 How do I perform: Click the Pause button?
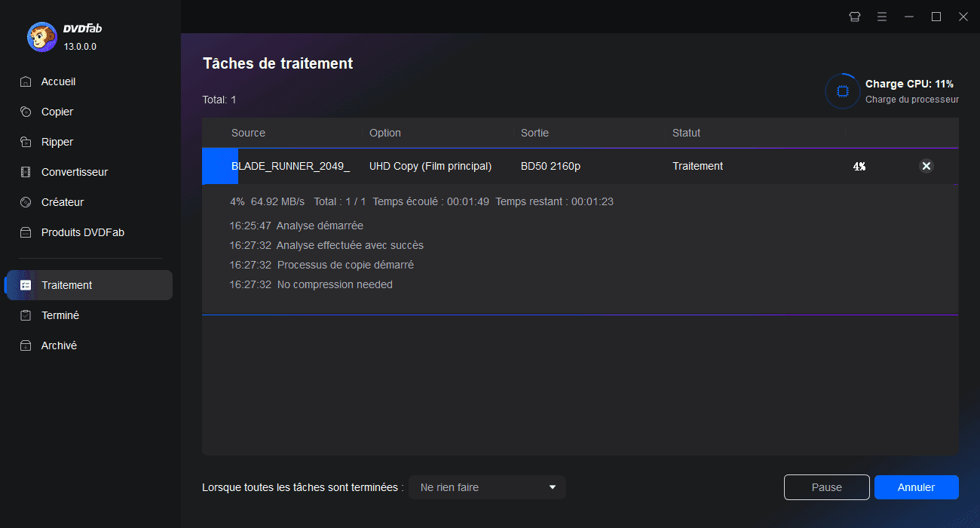[827, 487]
